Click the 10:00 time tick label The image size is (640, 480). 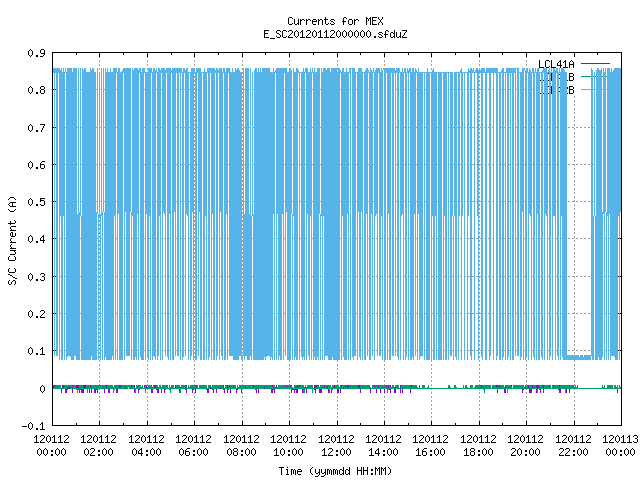[288, 452]
